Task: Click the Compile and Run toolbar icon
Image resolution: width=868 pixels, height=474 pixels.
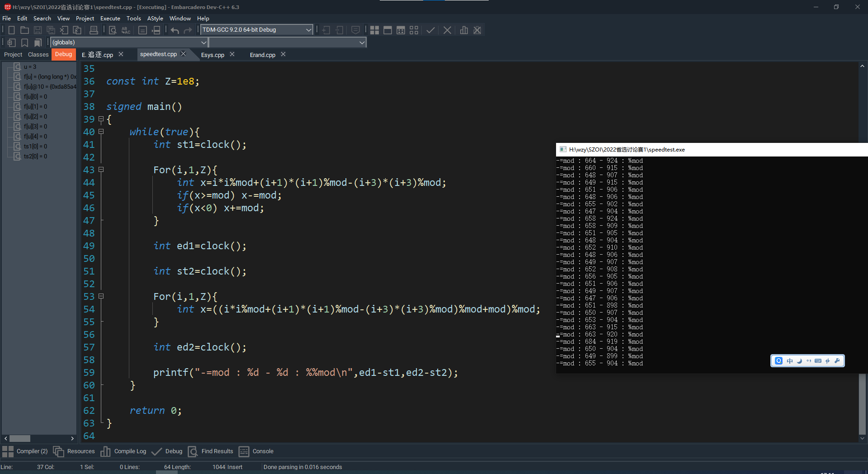Action: 401,30
